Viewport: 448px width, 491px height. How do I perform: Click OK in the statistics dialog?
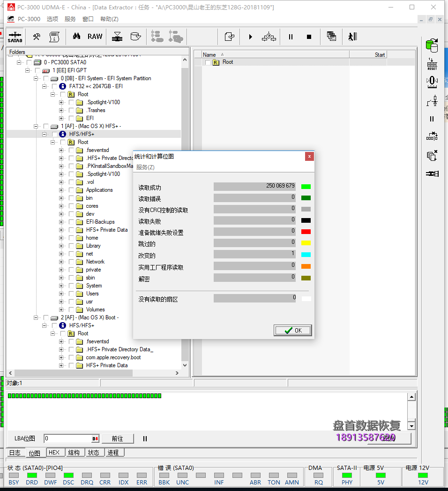pos(292,331)
